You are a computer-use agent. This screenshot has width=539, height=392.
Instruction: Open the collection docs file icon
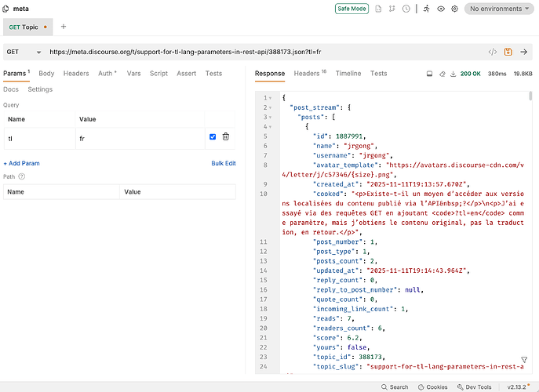click(378, 9)
